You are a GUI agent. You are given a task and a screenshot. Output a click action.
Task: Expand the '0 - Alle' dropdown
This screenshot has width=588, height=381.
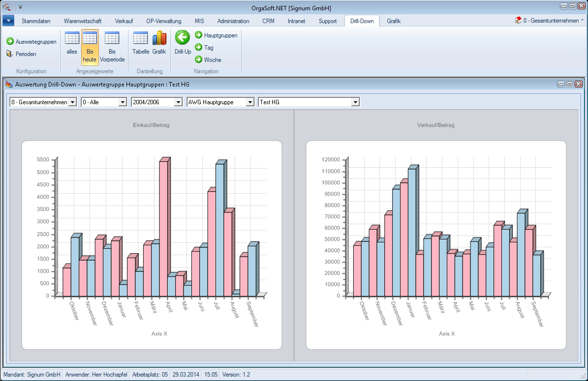123,102
